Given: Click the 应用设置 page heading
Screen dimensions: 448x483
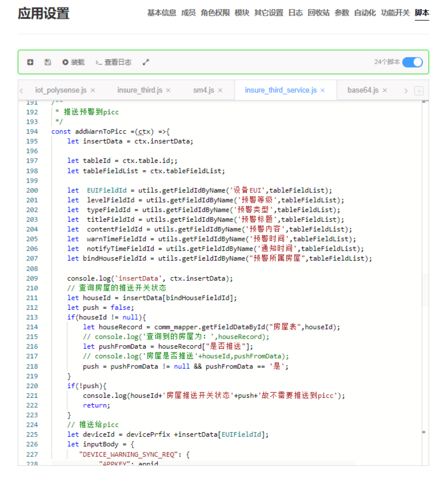Looking at the screenshot, I should click(44, 13).
